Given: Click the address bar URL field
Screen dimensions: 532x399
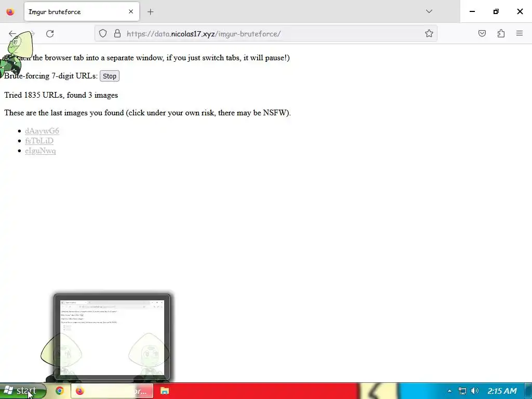Looking at the screenshot, I should (x=265, y=34).
